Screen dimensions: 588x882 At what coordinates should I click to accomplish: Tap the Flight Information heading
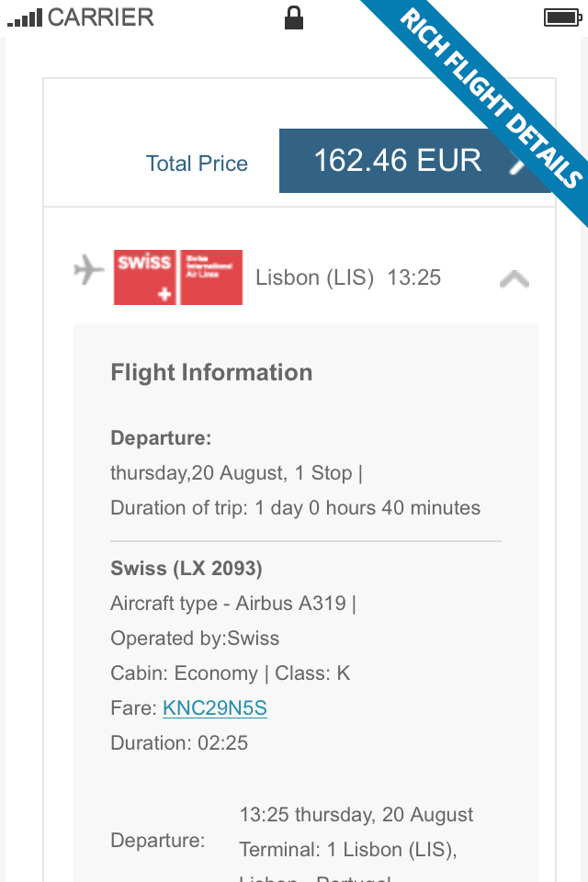coord(211,372)
